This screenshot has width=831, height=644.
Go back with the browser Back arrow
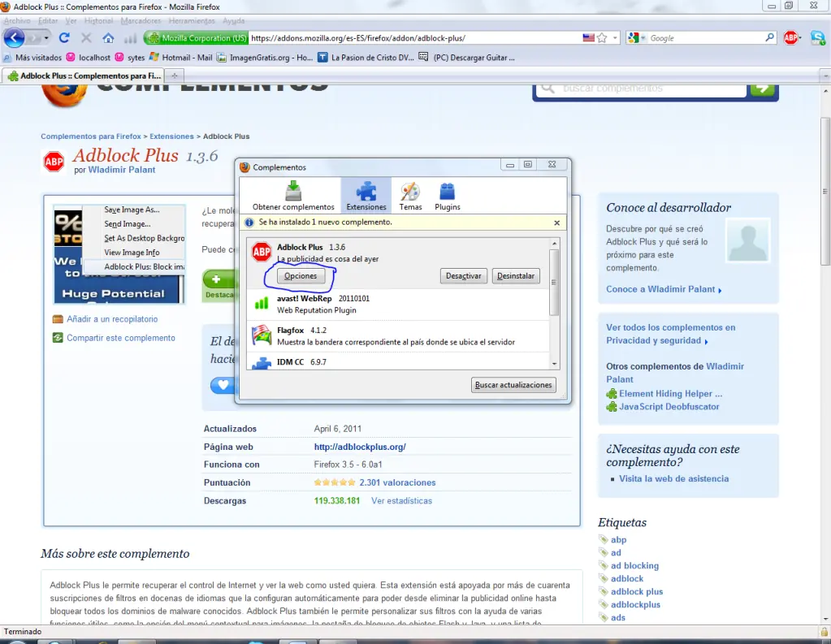15,38
